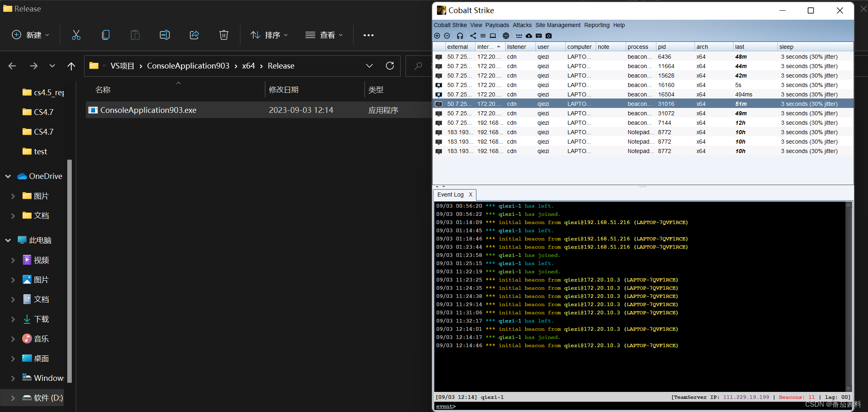
Task: Click the cut scissors icon in Explorer
Action: tap(76, 35)
